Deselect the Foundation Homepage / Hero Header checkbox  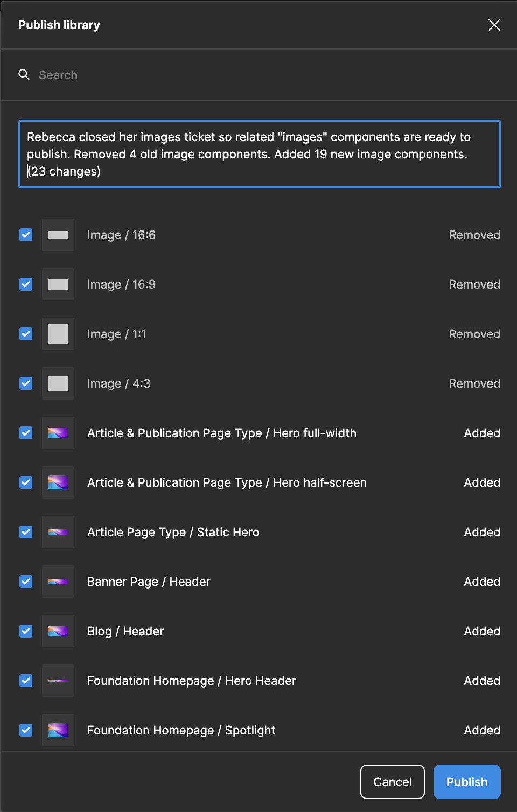25,681
